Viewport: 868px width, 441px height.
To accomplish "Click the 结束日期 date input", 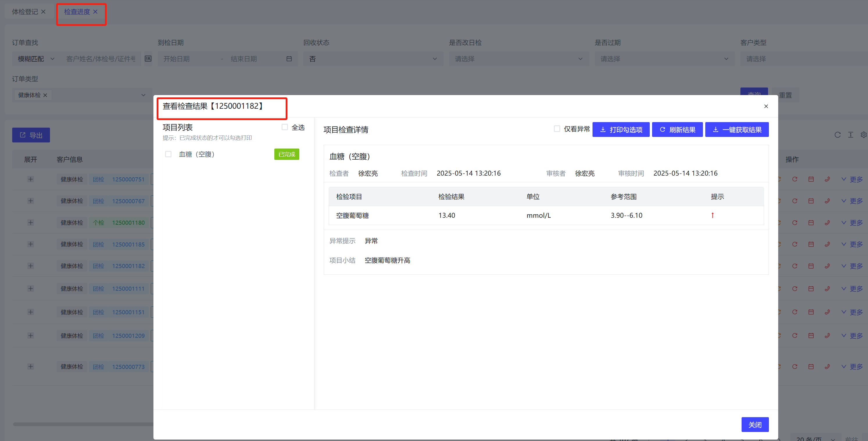I will [x=256, y=59].
